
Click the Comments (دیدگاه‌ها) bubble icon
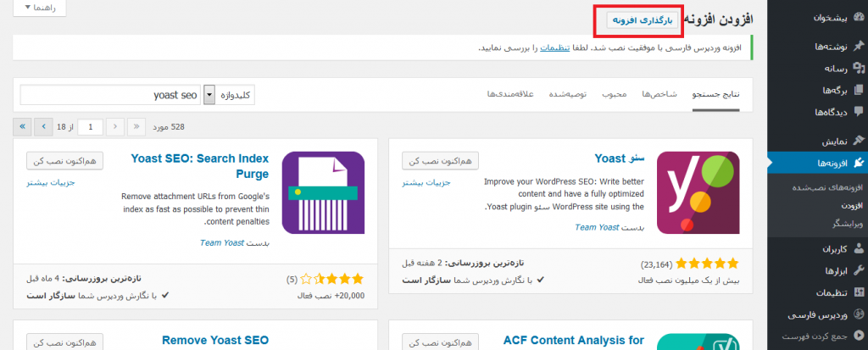click(860, 111)
